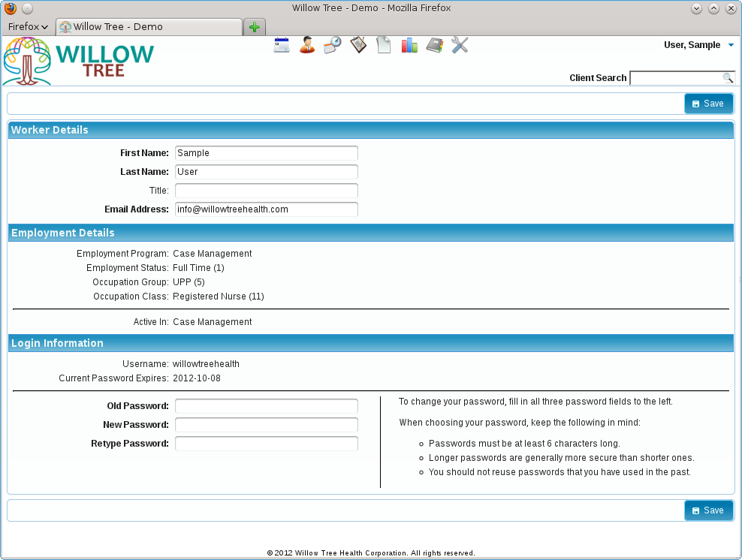
Task: Open the calendar-with-clock scheduling icon
Action: (x=333, y=45)
